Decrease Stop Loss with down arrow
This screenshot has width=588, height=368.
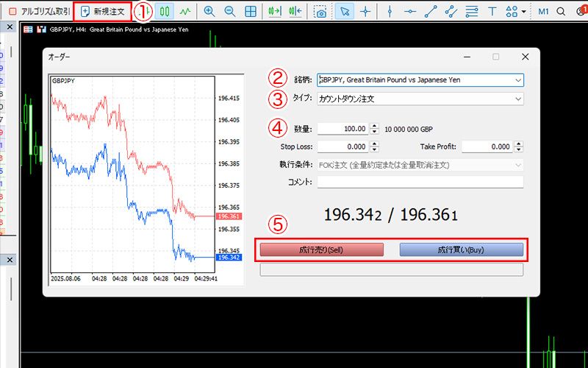click(374, 150)
